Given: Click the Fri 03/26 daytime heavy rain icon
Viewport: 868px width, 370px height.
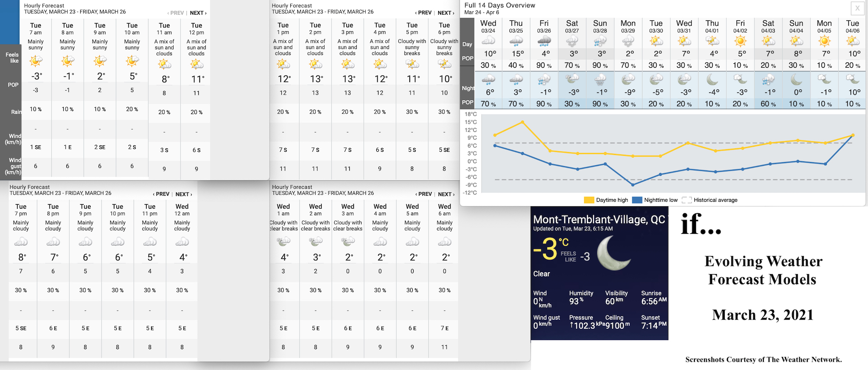Looking at the screenshot, I should click(544, 41).
